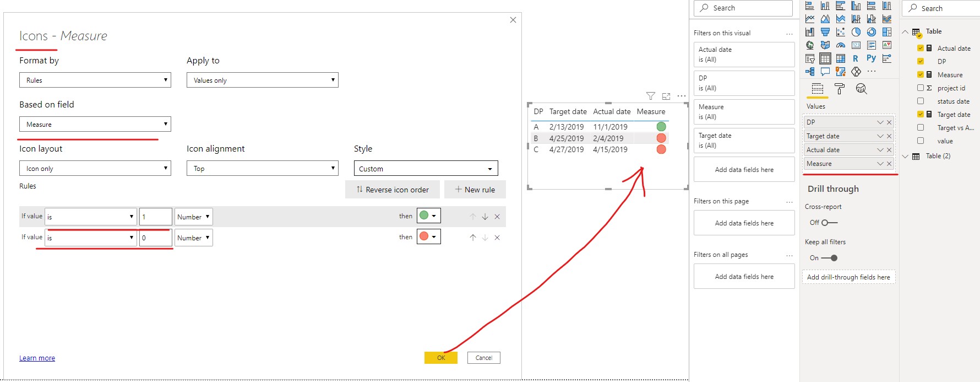The image size is (980, 382).
Task: Open the green circle icon picker
Action: click(x=429, y=216)
